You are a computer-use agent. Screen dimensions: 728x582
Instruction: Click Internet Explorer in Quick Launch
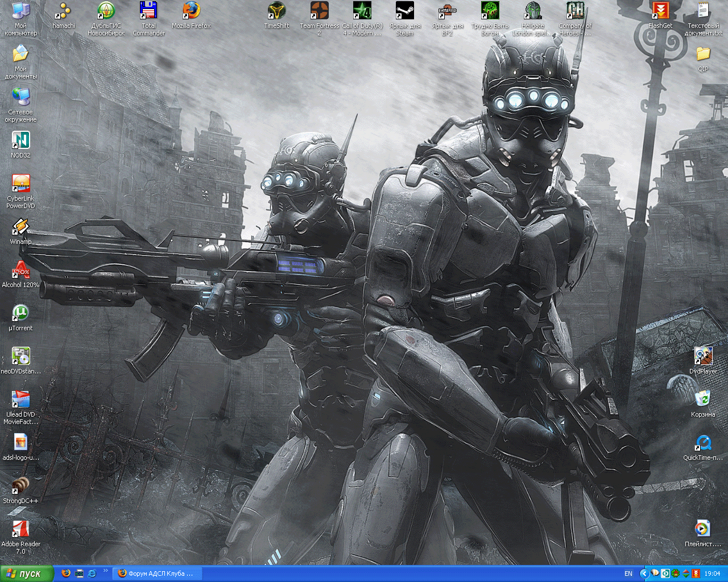(x=92, y=573)
